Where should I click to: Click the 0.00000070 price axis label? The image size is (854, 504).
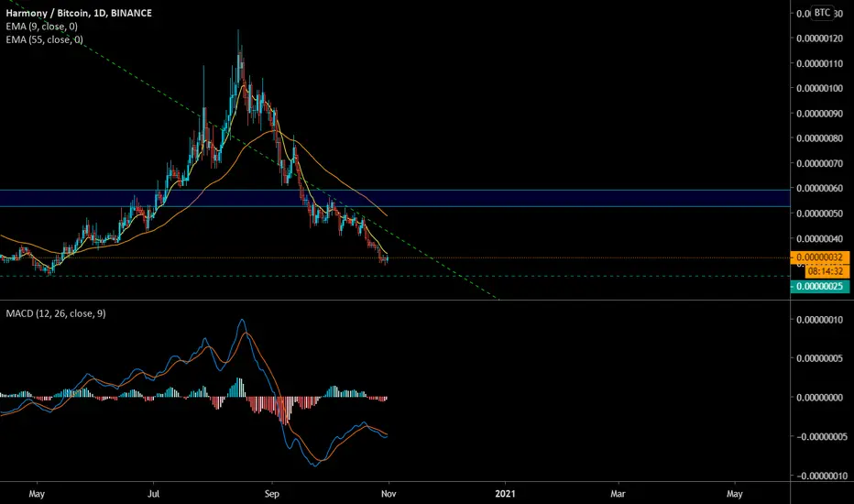click(x=820, y=163)
